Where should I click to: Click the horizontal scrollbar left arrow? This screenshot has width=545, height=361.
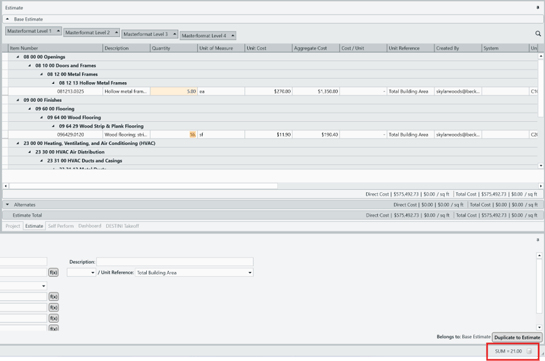(x=5, y=186)
